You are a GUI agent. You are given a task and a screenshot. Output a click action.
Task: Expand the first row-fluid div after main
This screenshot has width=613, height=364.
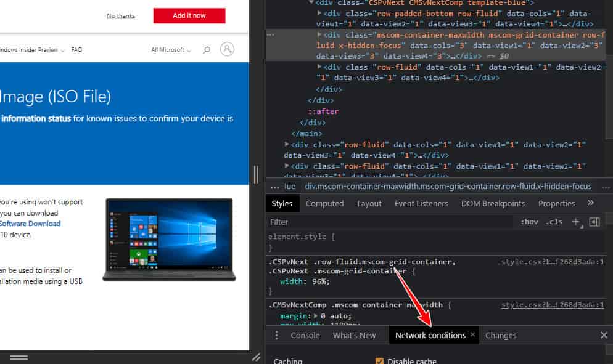(x=287, y=144)
